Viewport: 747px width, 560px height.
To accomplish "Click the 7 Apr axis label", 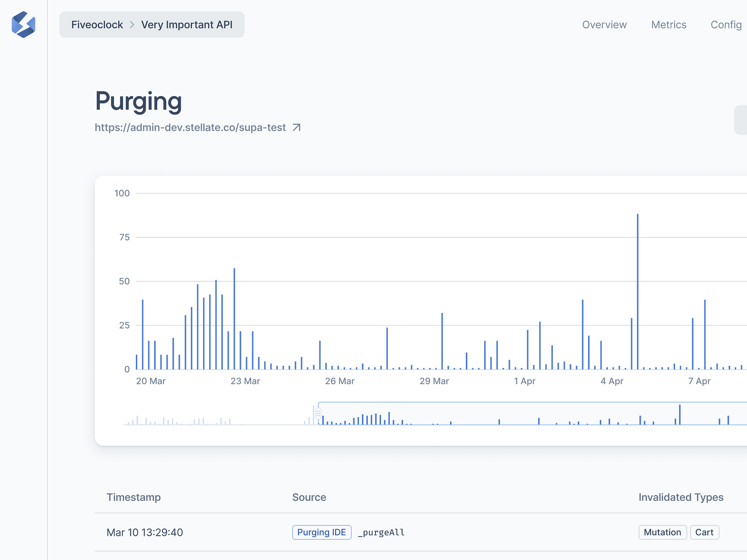I will tap(699, 381).
